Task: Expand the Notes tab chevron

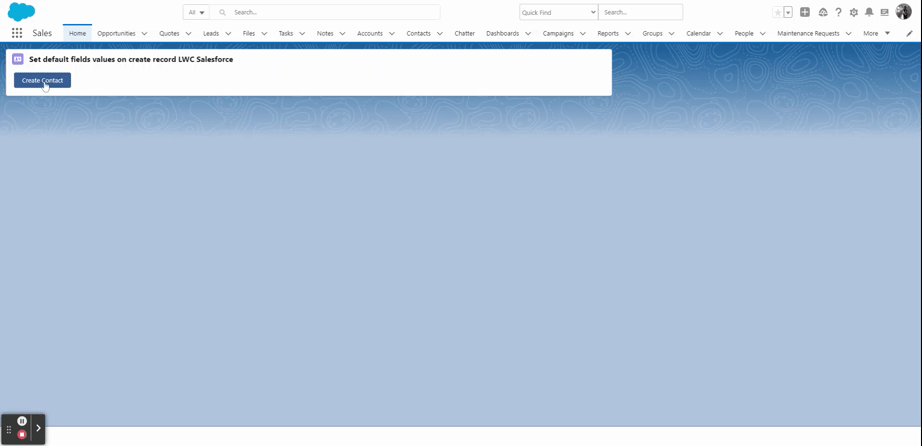Action: tap(342, 34)
